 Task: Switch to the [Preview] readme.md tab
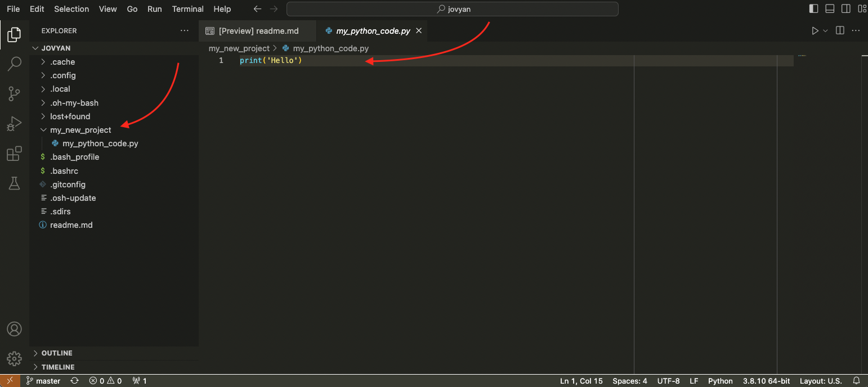[257, 31]
